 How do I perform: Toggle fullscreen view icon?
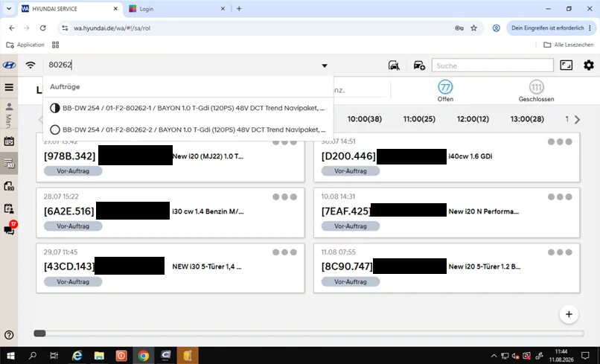click(566, 65)
